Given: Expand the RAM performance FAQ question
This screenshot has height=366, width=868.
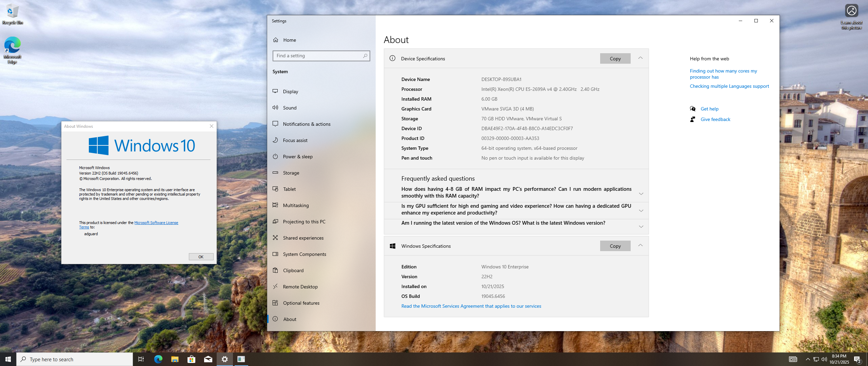Looking at the screenshot, I should click(641, 194).
